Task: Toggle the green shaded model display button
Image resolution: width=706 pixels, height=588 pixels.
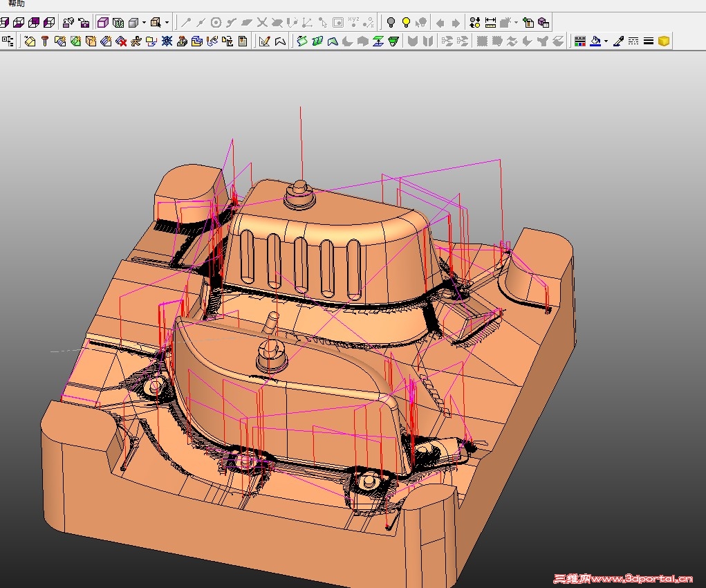Action: (118, 22)
